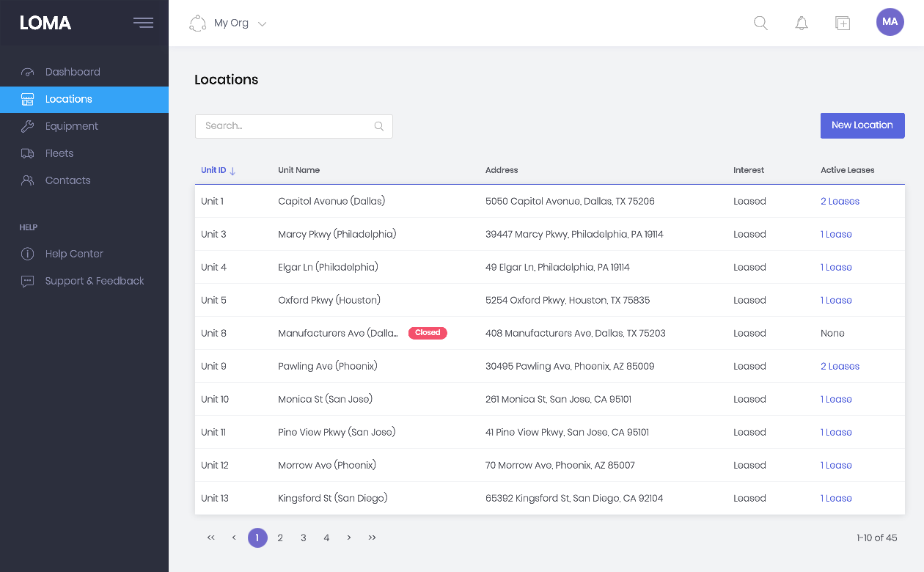Screen dimensions: 924x572
Task: Go to Fleets in sidebar
Action: tap(59, 153)
